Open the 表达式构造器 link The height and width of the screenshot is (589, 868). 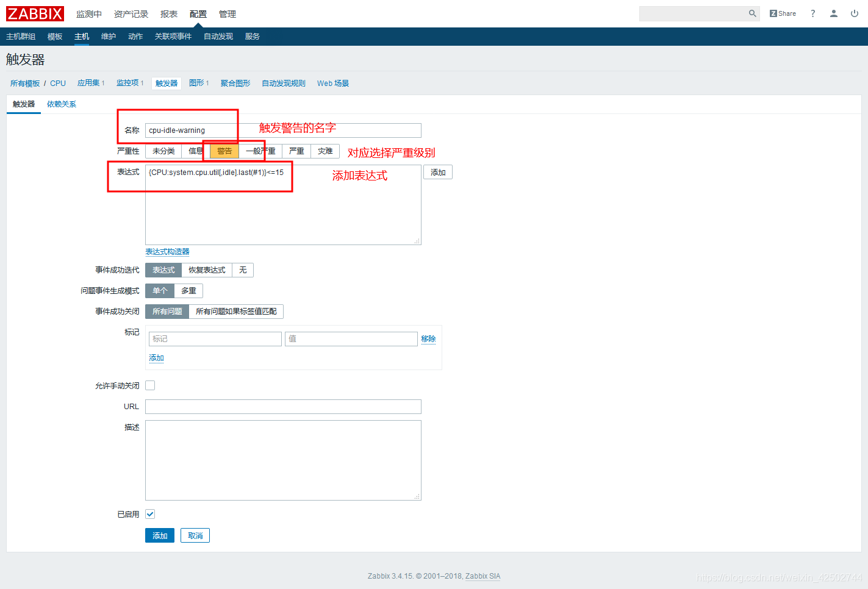click(x=167, y=252)
